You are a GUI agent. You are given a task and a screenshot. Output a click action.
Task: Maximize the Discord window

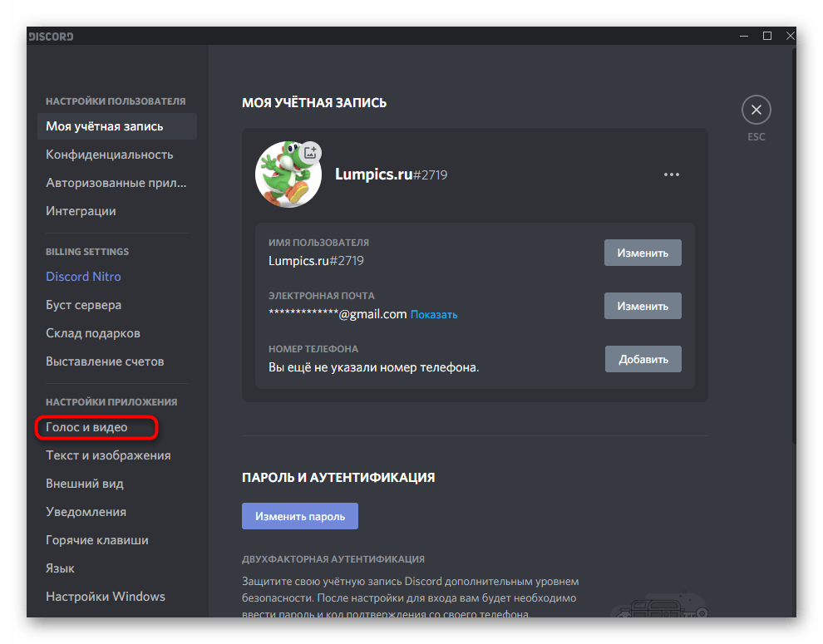[767, 36]
